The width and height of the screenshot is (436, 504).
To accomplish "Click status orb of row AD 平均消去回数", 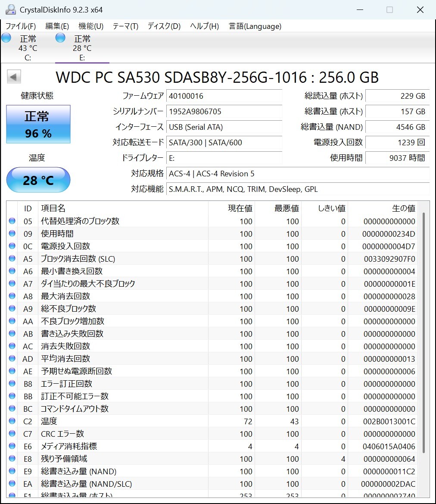I will pyautogui.click(x=12, y=358).
